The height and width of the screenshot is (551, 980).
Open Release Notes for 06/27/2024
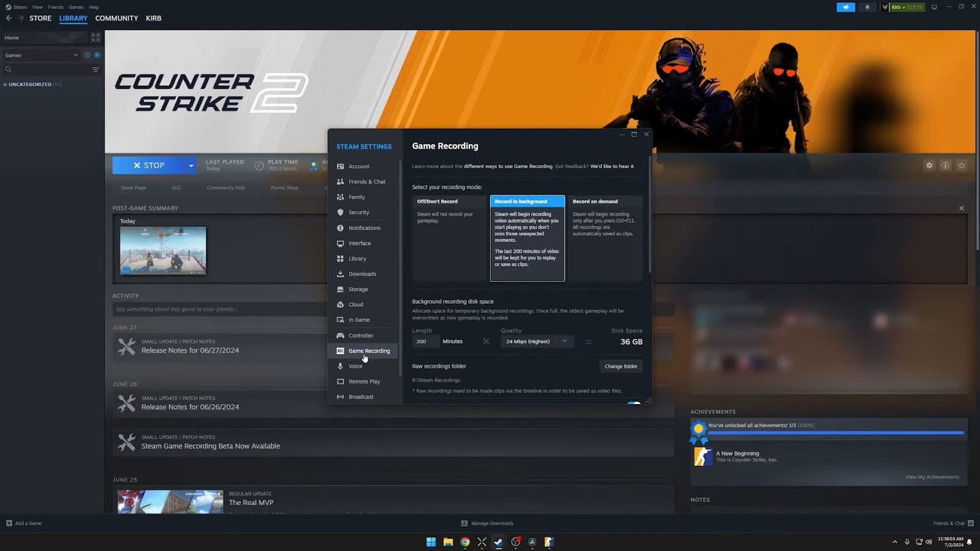(x=190, y=351)
